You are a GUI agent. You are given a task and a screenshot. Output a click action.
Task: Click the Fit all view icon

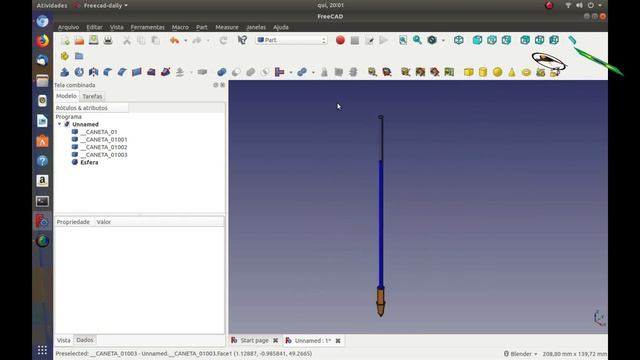pyautogui.click(x=403, y=40)
